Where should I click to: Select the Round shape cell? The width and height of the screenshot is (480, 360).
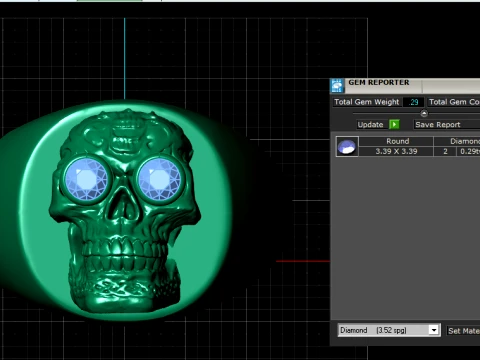click(396, 141)
